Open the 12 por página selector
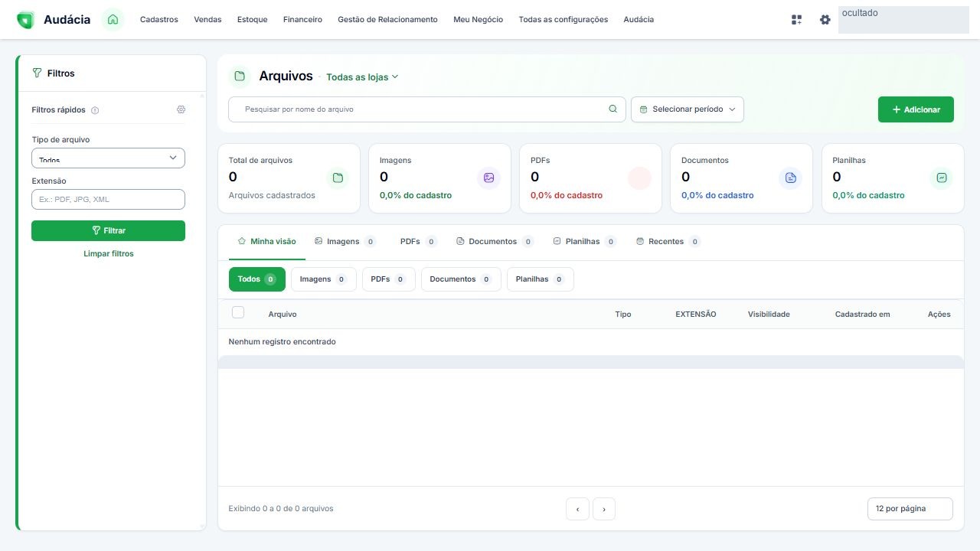The image size is (980, 551). (910, 508)
